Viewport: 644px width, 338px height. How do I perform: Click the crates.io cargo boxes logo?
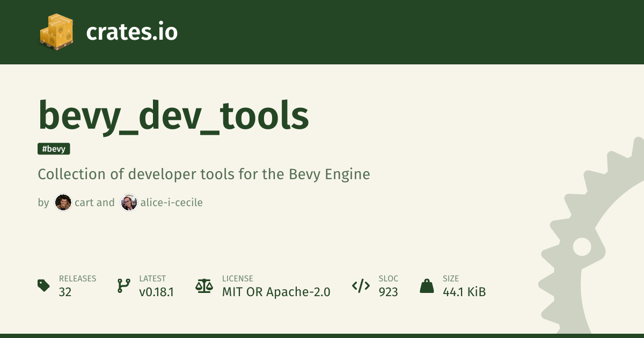point(56,32)
